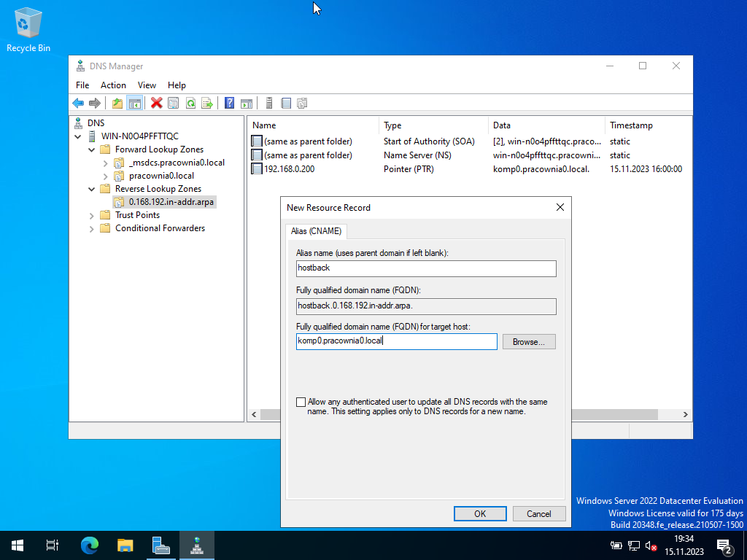747x560 pixels.
Task: Launch Microsoft Edge from the taskbar
Action: [89, 545]
